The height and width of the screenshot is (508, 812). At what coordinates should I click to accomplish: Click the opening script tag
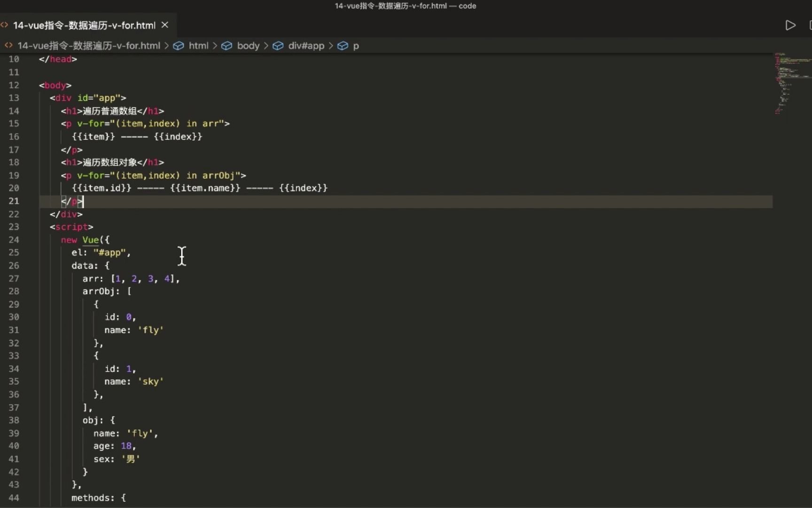click(x=71, y=227)
